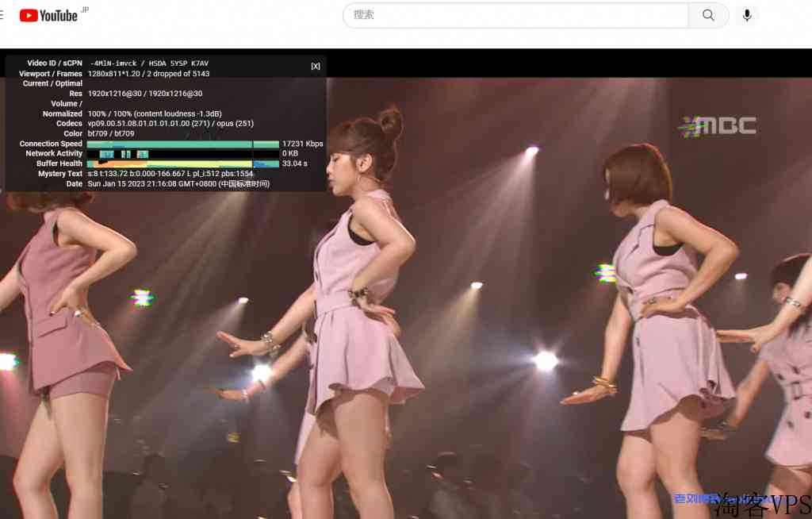Click the Buffer Health graph
The height and width of the screenshot is (519, 812).
coord(183,163)
